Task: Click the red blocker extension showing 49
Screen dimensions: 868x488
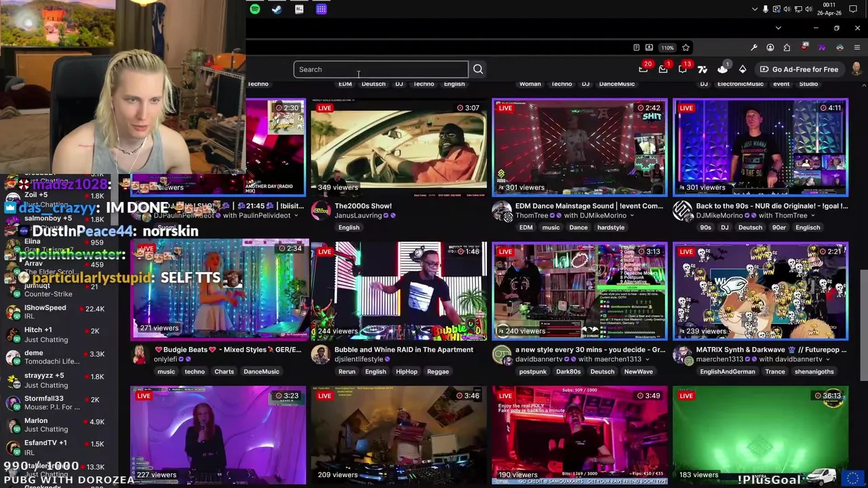Action: pyautogui.click(x=804, y=47)
